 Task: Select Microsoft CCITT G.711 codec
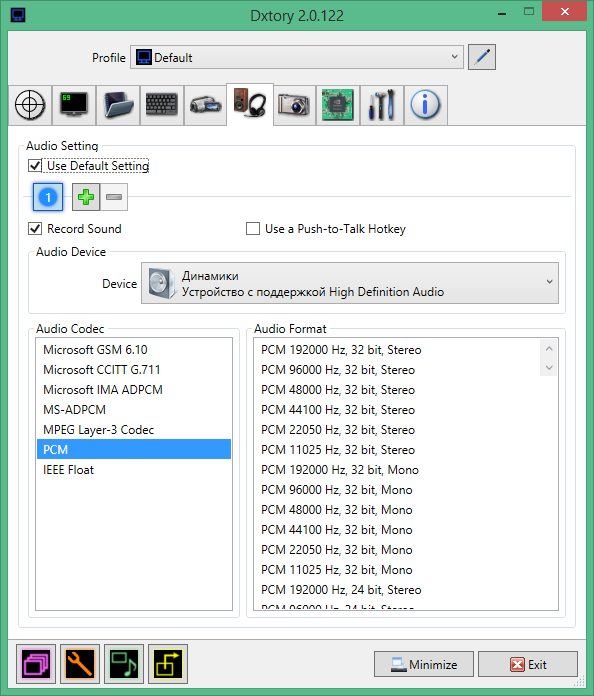[x=134, y=370]
